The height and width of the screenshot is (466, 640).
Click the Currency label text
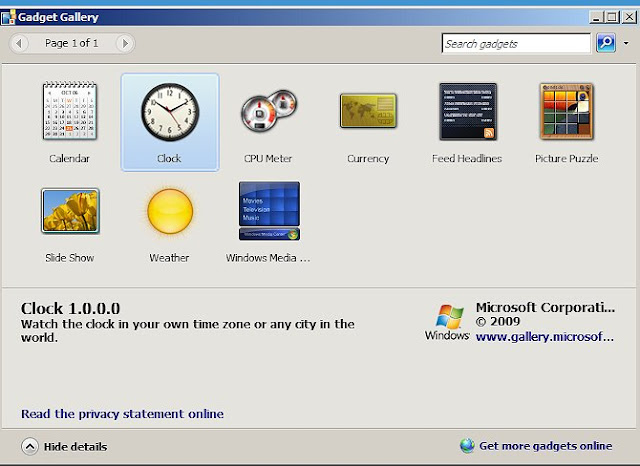pos(368,158)
